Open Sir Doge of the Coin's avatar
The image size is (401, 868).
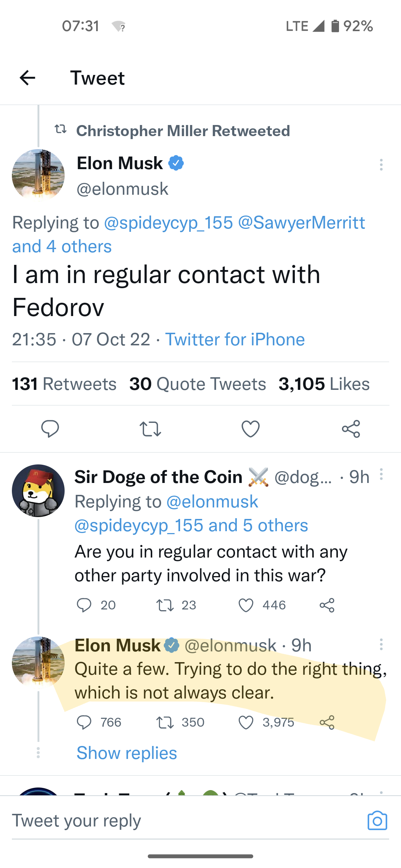38,490
